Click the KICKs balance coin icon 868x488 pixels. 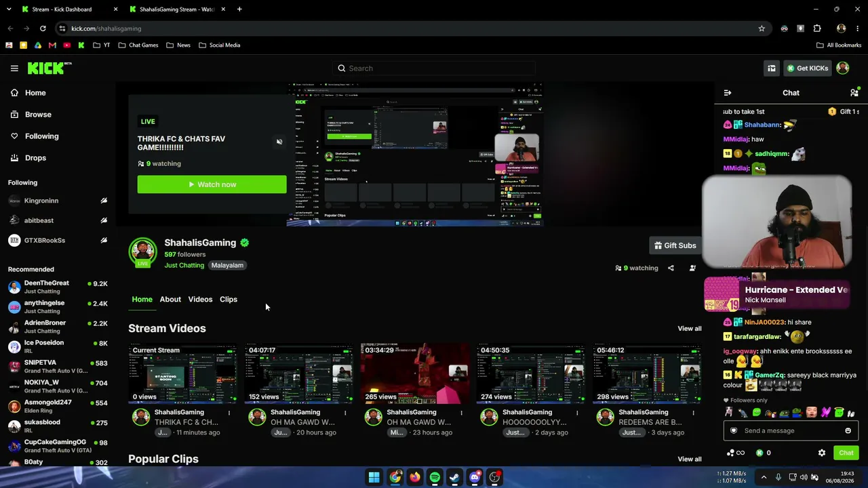(x=759, y=453)
